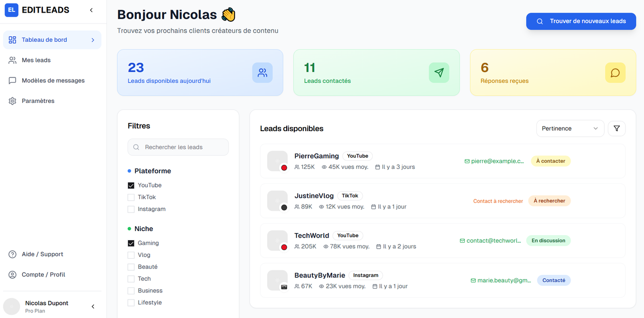Uncheck the Gaming niche filter
This screenshot has height=318, width=644.
pos(131,243)
